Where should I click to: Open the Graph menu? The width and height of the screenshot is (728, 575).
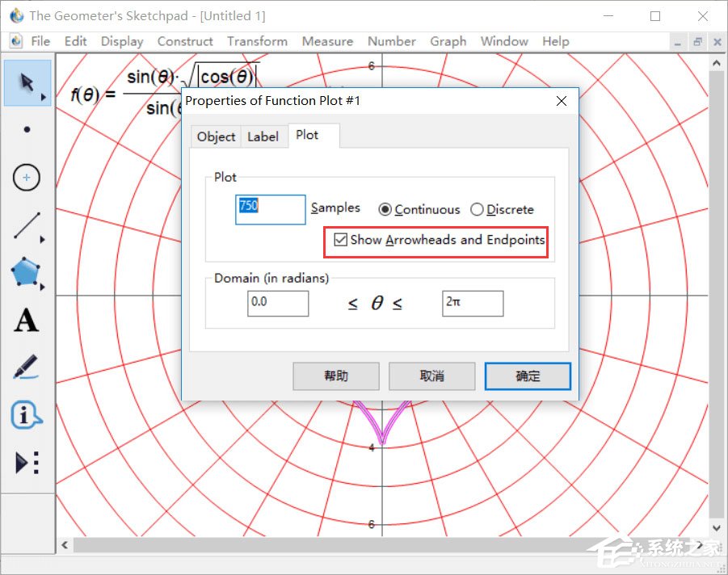click(x=448, y=41)
